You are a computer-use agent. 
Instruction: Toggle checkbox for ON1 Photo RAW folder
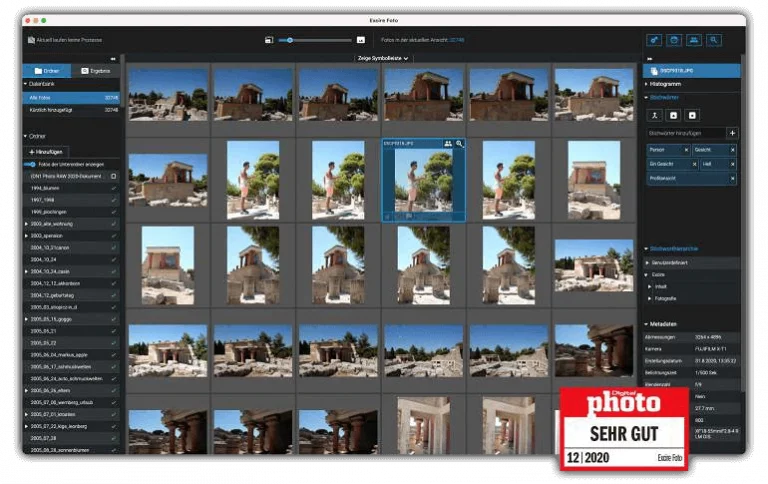coord(114,176)
